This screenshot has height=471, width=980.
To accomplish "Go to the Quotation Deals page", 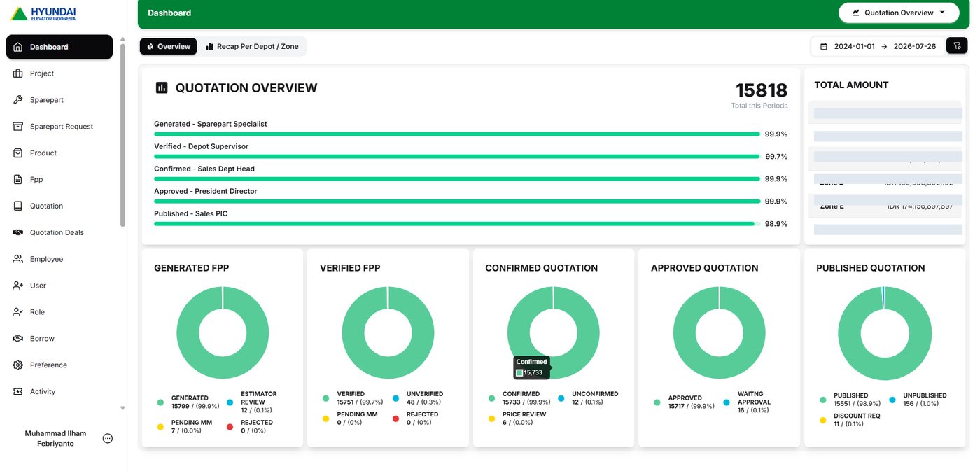I will tap(59, 232).
